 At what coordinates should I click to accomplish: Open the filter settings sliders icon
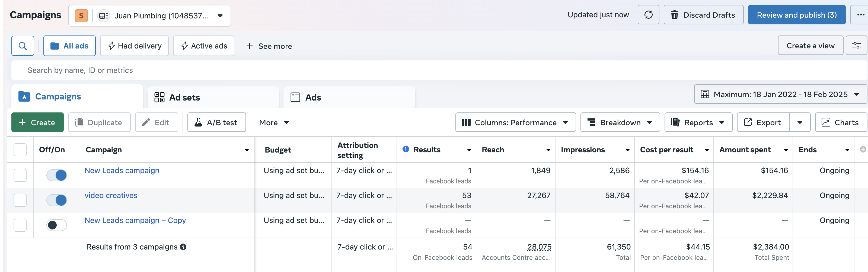[856, 46]
